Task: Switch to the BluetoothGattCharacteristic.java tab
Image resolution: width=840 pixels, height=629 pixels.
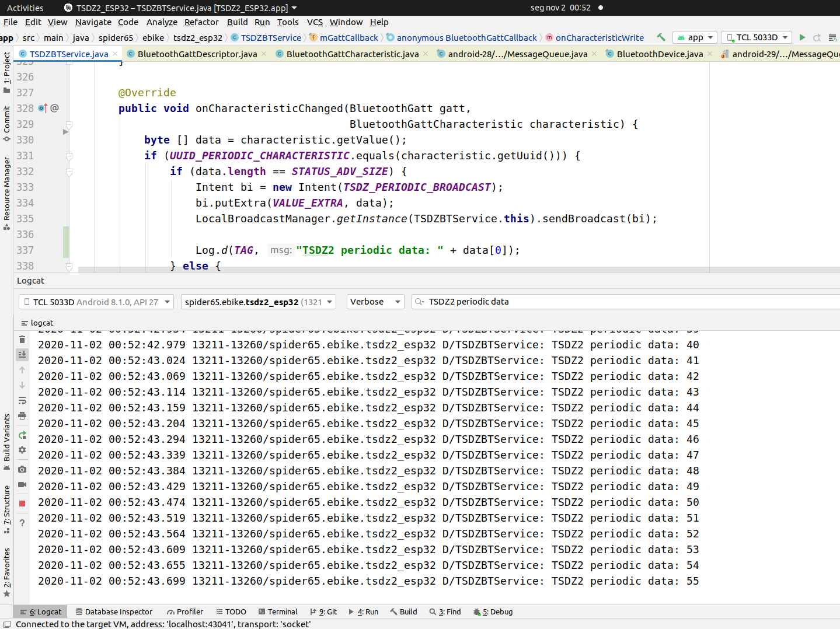Action: click(x=353, y=54)
